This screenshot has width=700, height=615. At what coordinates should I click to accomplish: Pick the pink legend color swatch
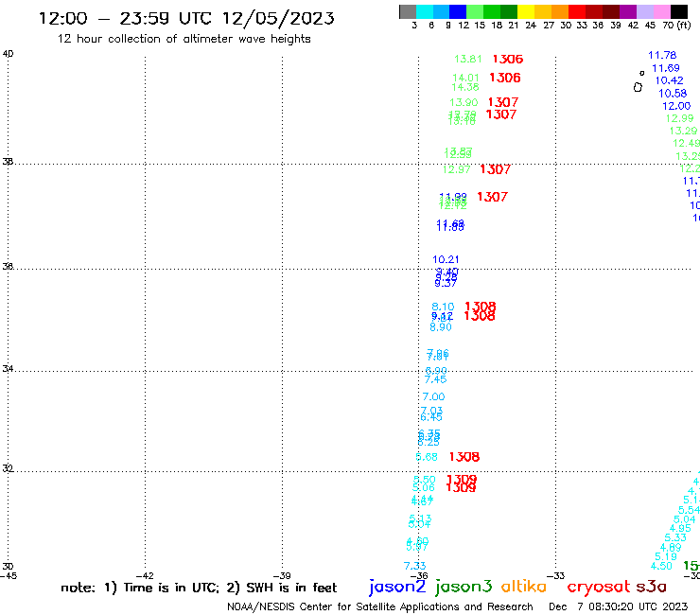661,11
